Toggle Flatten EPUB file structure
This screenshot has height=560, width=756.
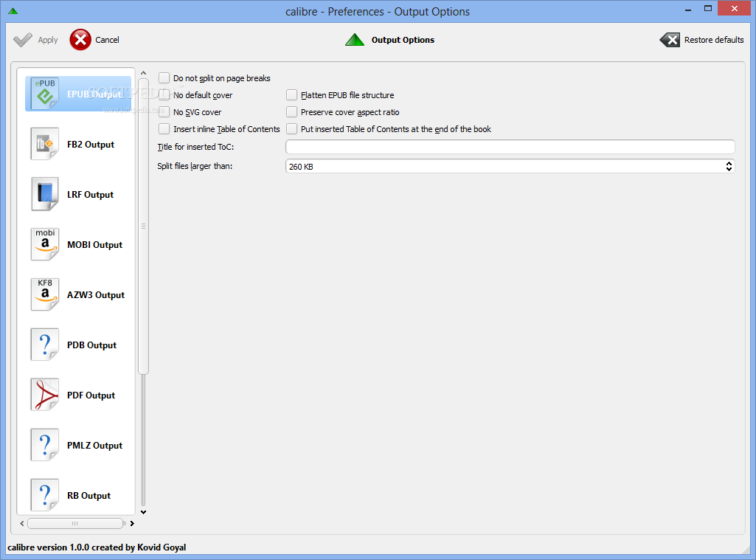(291, 95)
